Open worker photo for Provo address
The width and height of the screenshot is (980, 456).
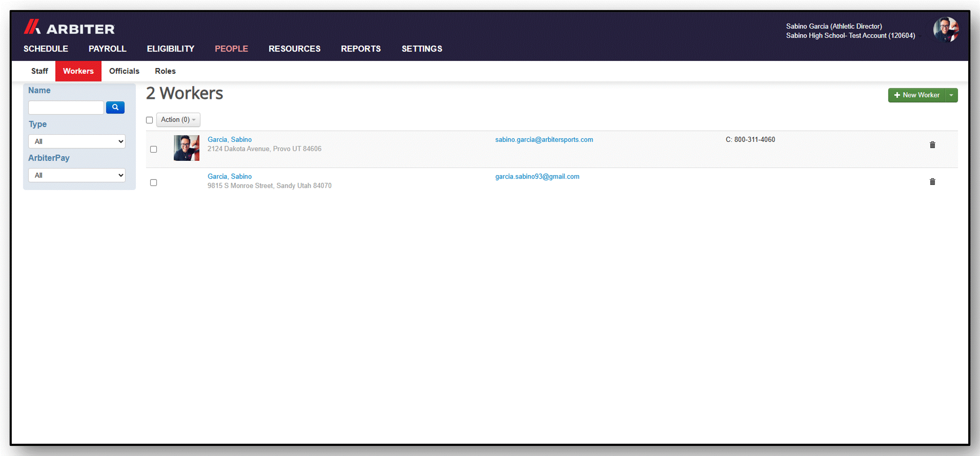point(186,148)
